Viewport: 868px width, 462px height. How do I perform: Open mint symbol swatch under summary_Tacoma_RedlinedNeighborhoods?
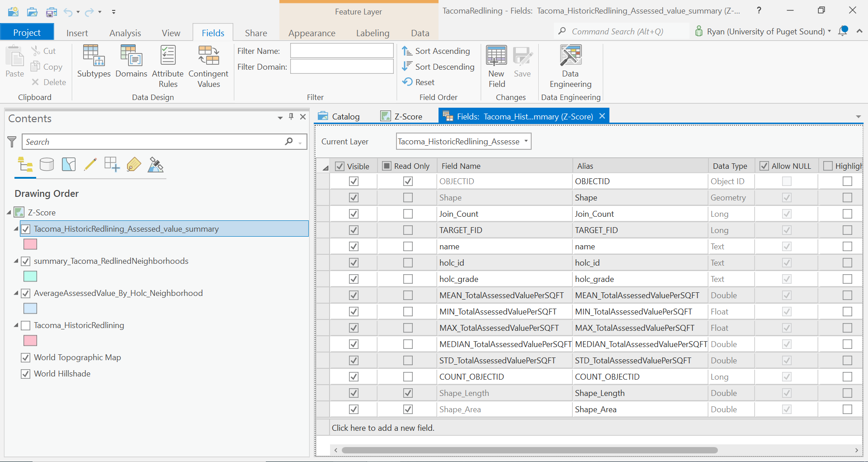pos(30,276)
